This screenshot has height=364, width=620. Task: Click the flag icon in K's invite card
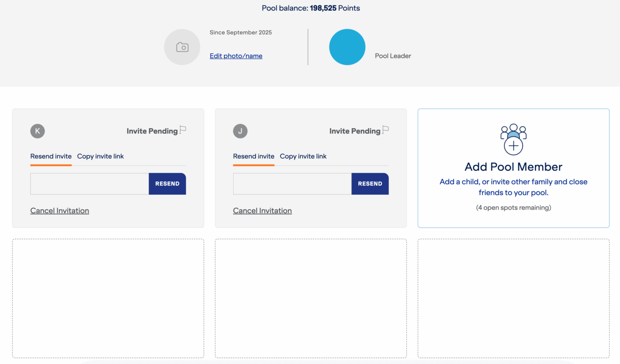point(183,130)
